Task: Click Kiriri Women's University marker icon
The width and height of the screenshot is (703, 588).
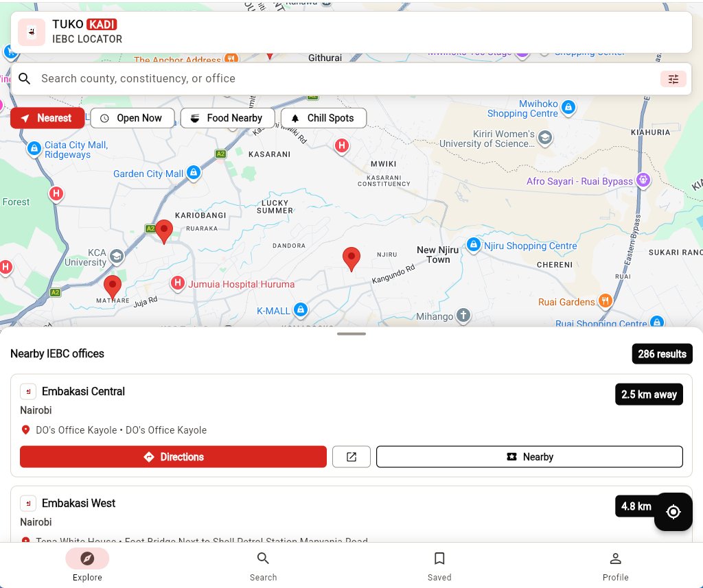Action: (x=545, y=138)
